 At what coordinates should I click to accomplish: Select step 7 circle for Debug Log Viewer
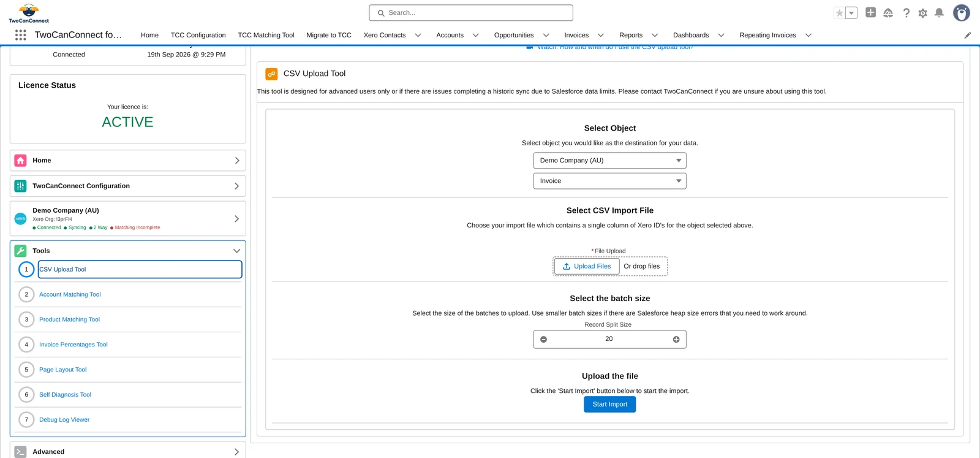pyautogui.click(x=26, y=420)
